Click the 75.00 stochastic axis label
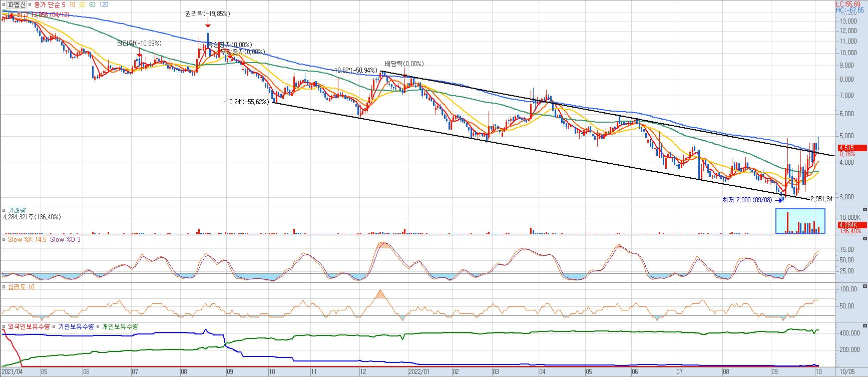Screen dimensions: 868x377 pos(846,249)
